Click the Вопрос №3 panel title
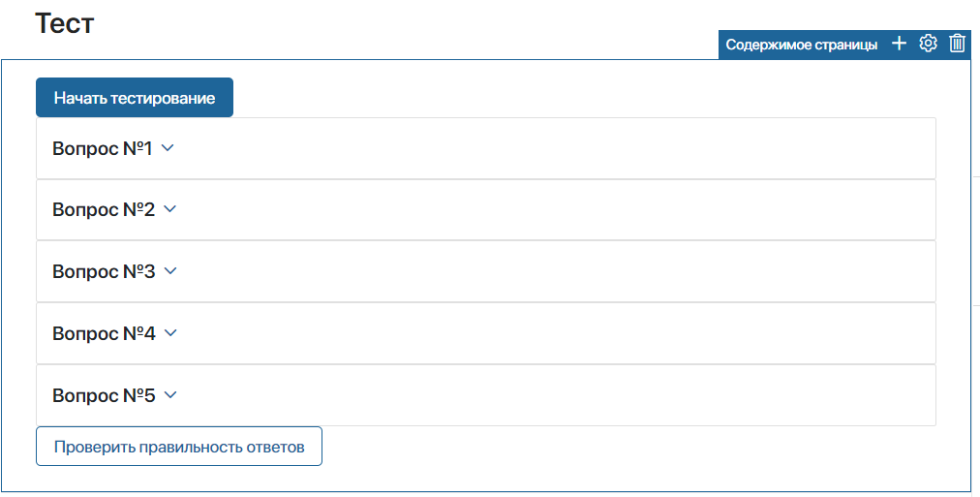Screen dimensions: 980x497 pos(104,272)
